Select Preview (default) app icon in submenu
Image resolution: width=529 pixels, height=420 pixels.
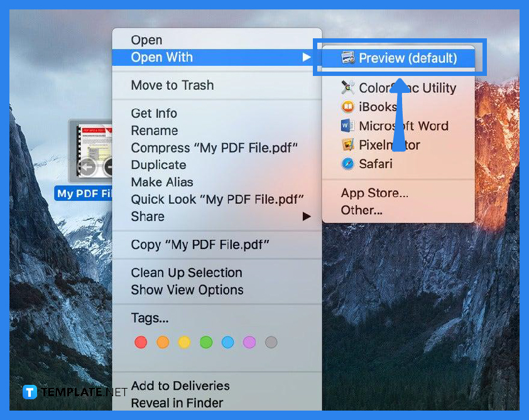(x=347, y=57)
